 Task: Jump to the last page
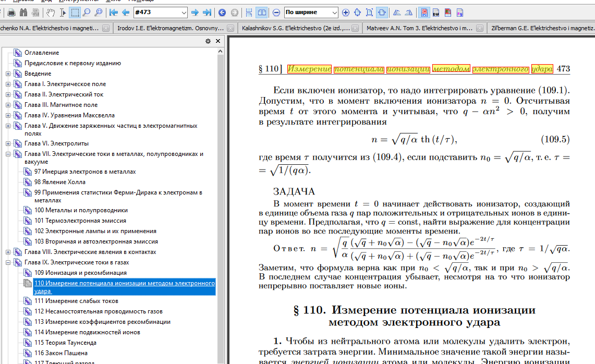click(x=207, y=13)
